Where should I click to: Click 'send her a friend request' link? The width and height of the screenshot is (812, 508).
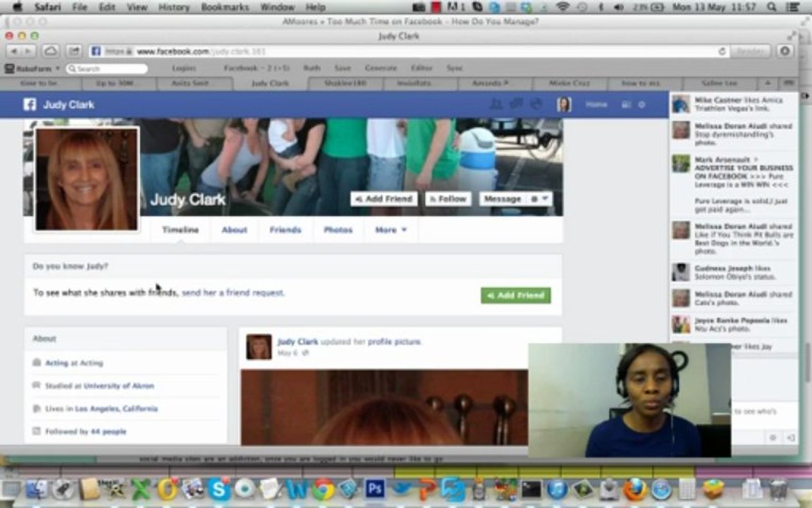[x=233, y=293]
